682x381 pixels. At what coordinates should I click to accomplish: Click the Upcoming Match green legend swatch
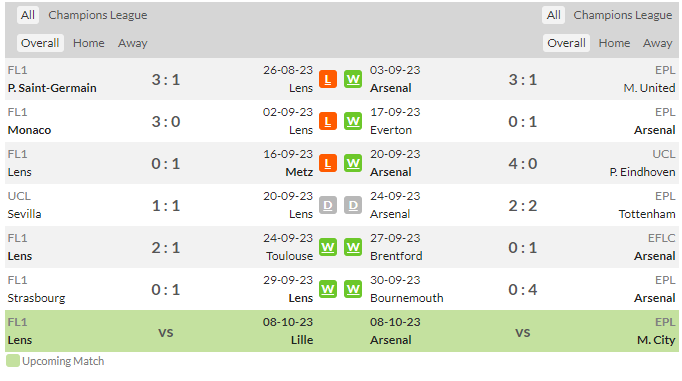click(x=13, y=361)
